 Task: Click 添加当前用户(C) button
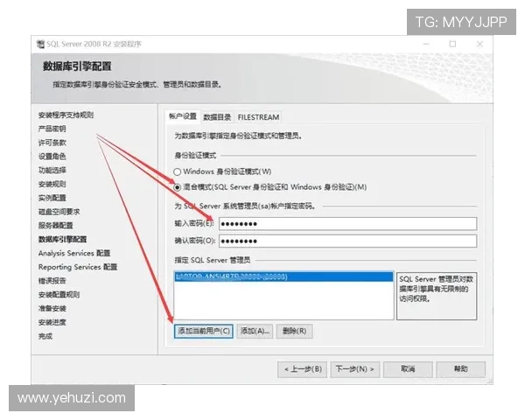204,332
